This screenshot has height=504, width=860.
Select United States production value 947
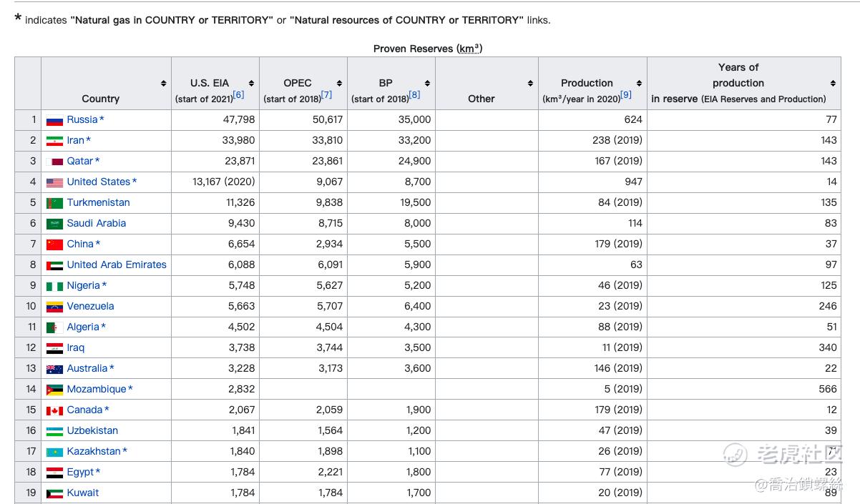click(633, 182)
